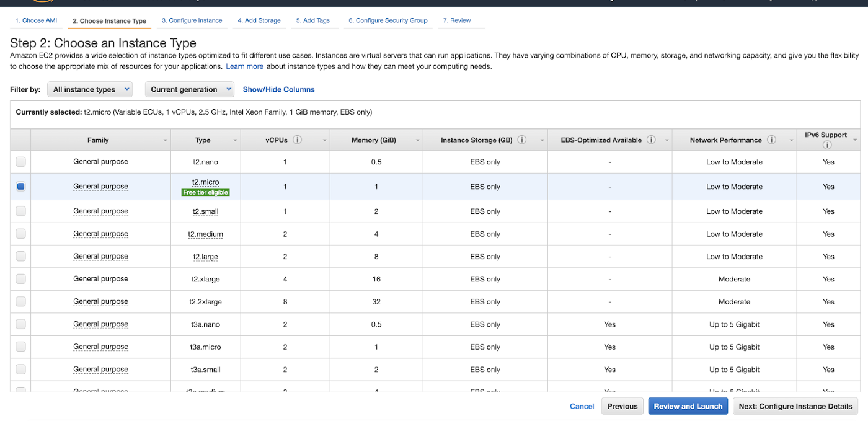Click the t2.micro type label
The width and height of the screenshot is (868, 421).
[x=205, y=182]
